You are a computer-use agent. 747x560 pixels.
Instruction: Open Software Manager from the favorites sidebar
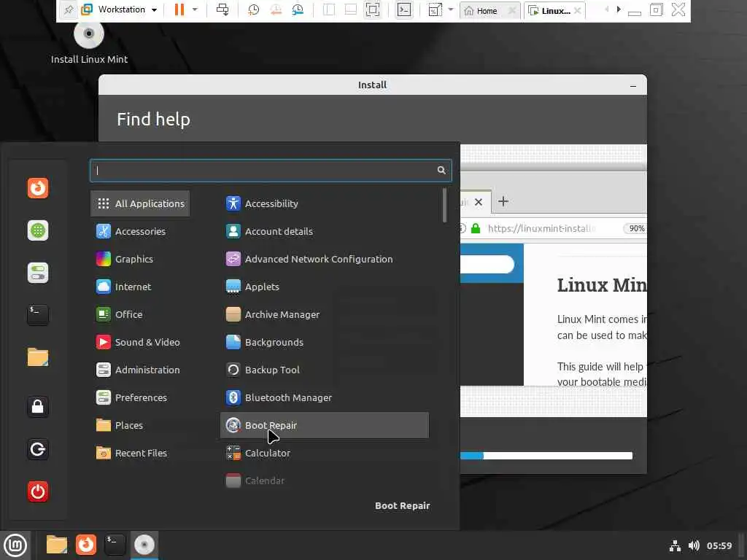(38, 230)
